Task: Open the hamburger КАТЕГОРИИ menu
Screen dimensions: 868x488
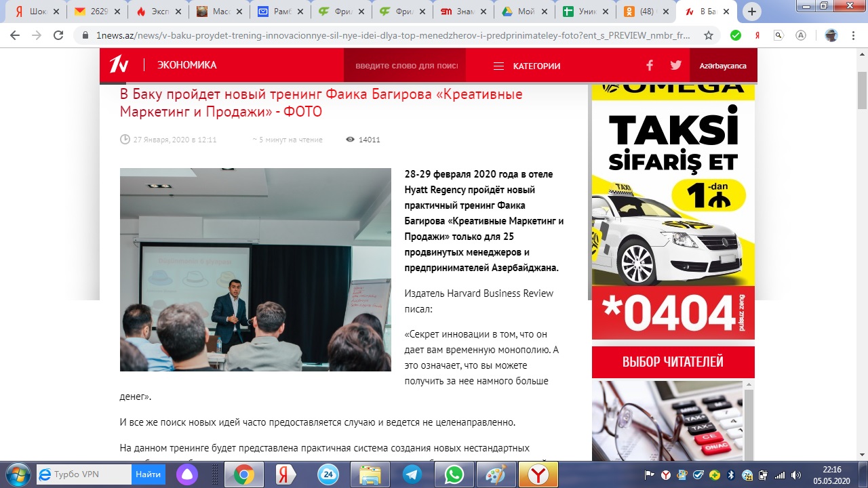Action: (526, 66)
